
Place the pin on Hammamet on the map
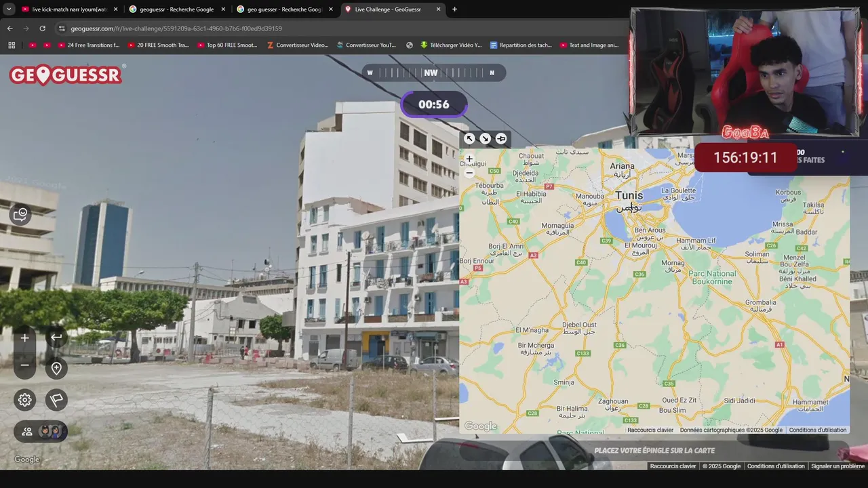(810, 403)
